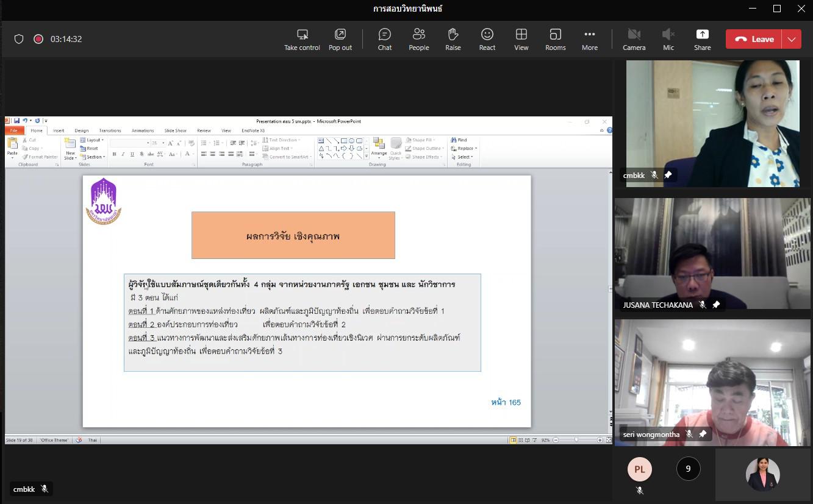The height and width of the screenshot is (504, 813).
Task: Click the Paste button in Clipboard
Action: click(x=12, y=148)
